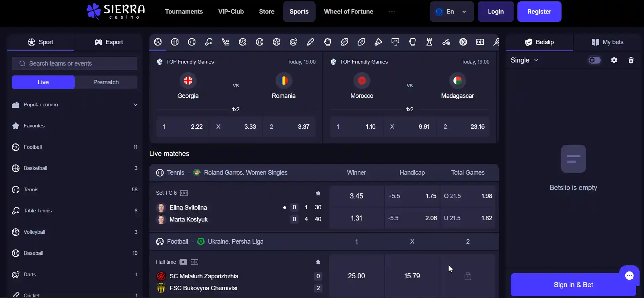Open the Single bet type dropdown

(x=525, y=60)
